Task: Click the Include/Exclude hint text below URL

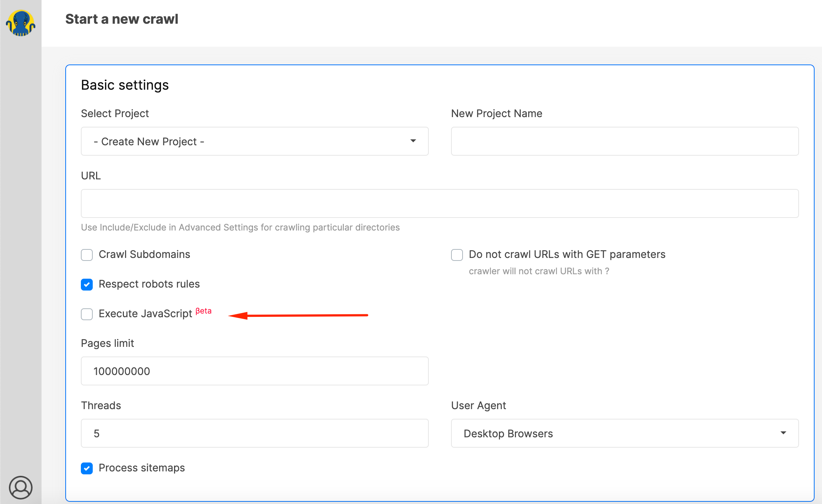Action: click(240, 227)
